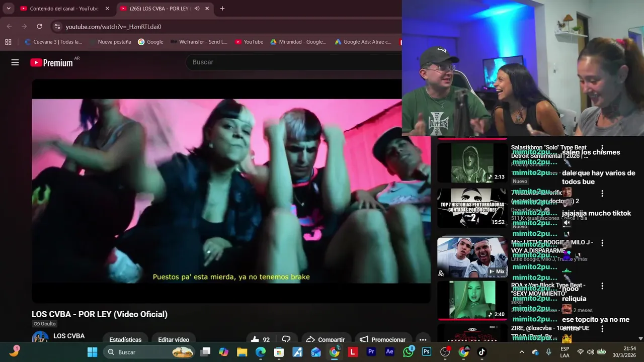Screen dimensions: 644x362
Task: Open options menu for Sexy Movimiento video
Action: [602, 286]
